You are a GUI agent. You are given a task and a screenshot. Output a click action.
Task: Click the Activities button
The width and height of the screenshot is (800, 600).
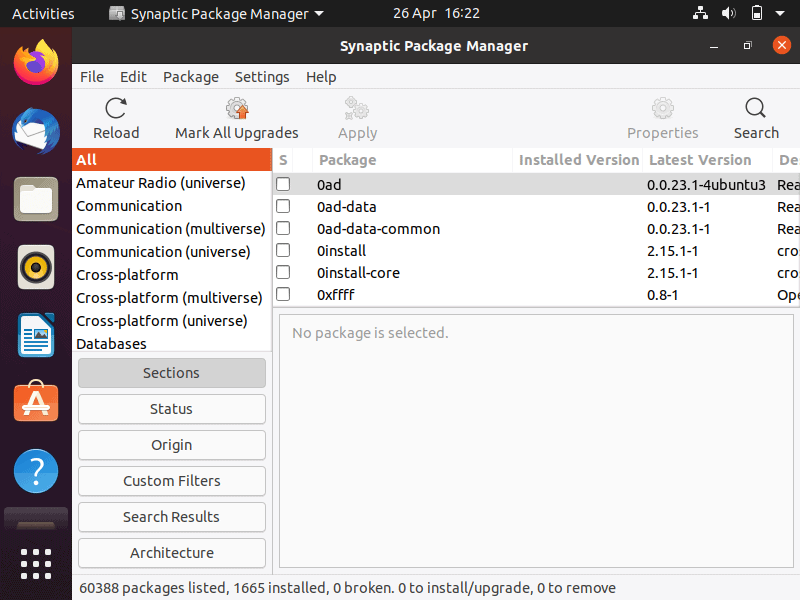click(x=43, y=14)
